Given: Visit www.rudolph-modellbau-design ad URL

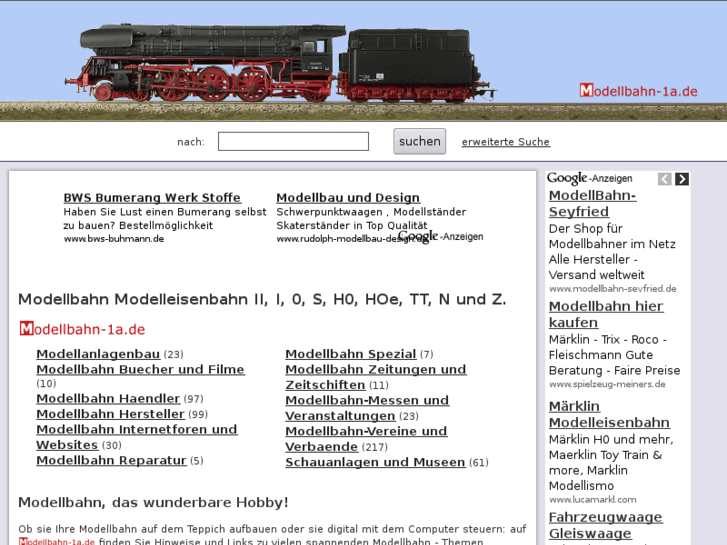Looking at the screenshot, I should (350, 239).
